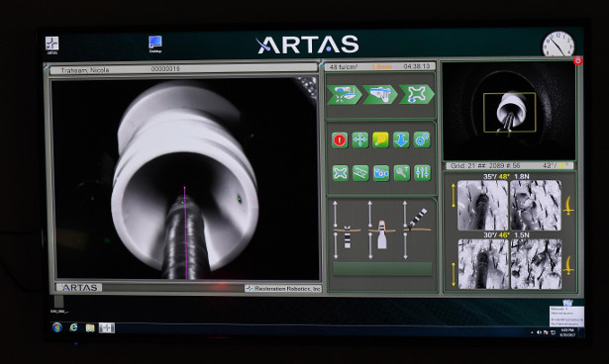Click the patient name field 'Trateam, Nicole'
Image resolution: width=609 pixels, height=364 pixels.
[x=85, y=70]
